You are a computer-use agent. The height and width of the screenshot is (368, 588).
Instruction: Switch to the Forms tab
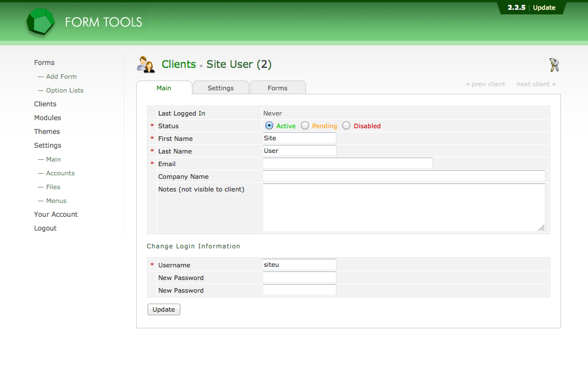click(x=277, y=87)
